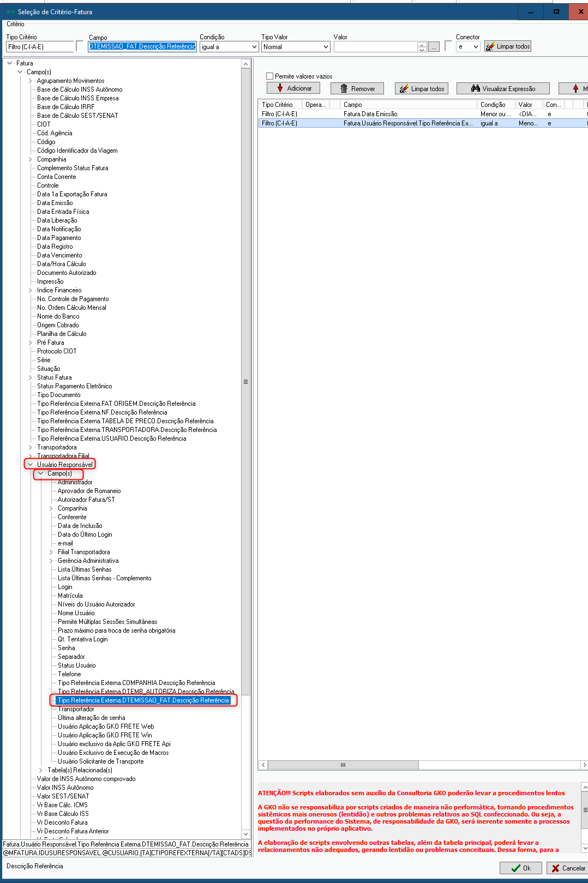Click the Valor column header in grid
Viewport: 588px width, 883px height.
529,105
